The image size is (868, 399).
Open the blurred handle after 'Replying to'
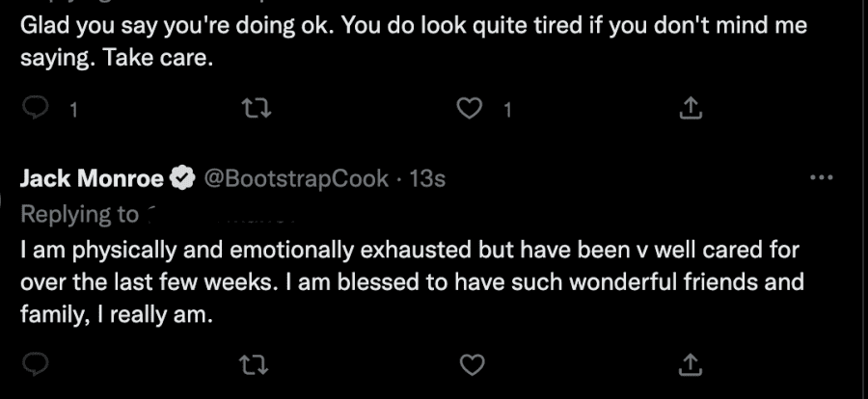click(x=222, y=215)
